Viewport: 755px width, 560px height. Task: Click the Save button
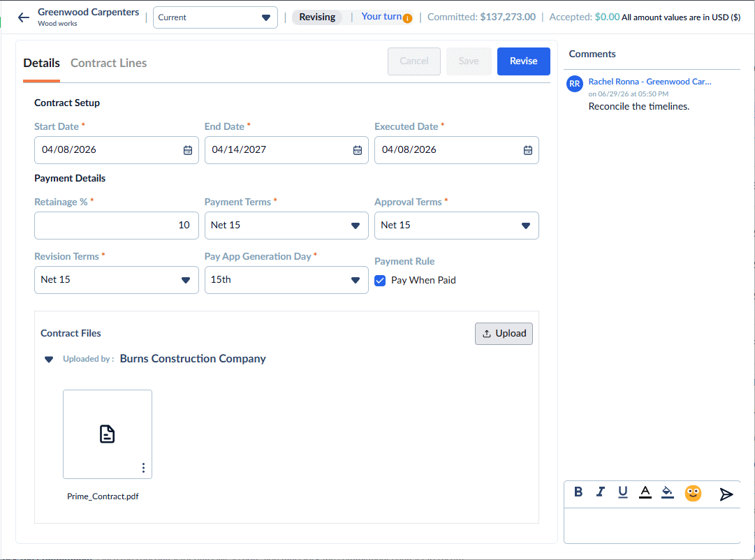[x=469, y=61]
